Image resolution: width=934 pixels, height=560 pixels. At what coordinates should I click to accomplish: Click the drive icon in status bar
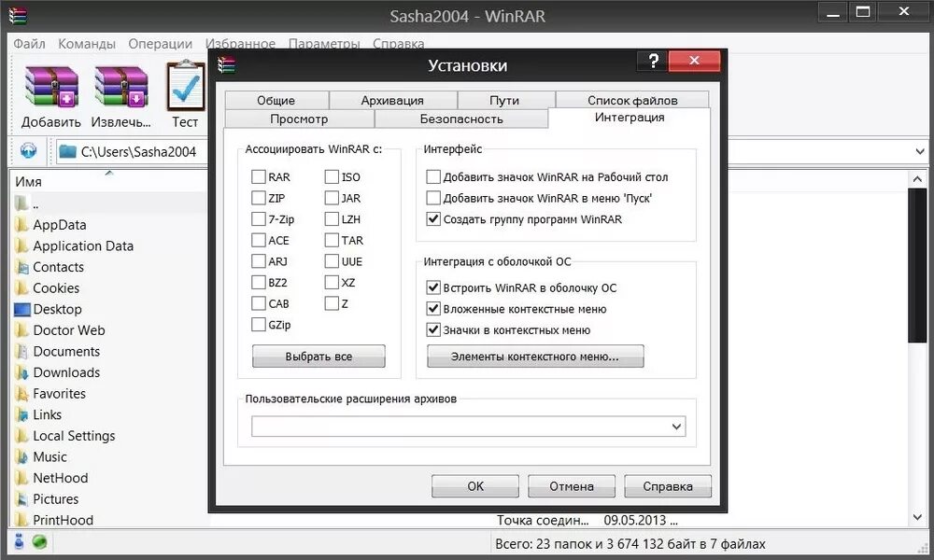point(19,541)
